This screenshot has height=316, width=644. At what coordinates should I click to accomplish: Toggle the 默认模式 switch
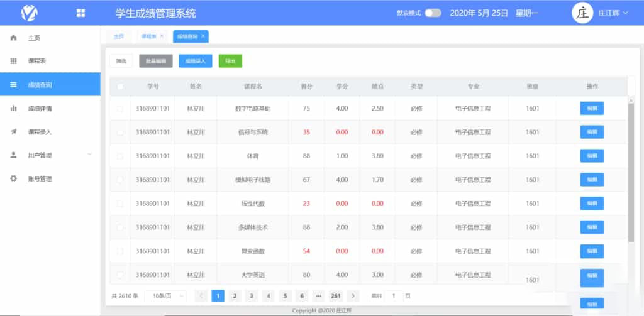click(x=433, y=13)
